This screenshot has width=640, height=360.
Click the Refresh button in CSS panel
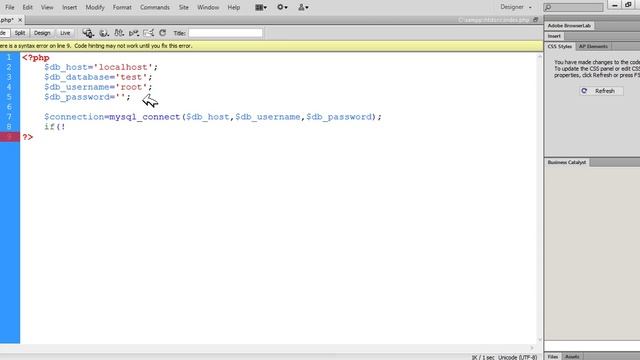tap(601, 91)
